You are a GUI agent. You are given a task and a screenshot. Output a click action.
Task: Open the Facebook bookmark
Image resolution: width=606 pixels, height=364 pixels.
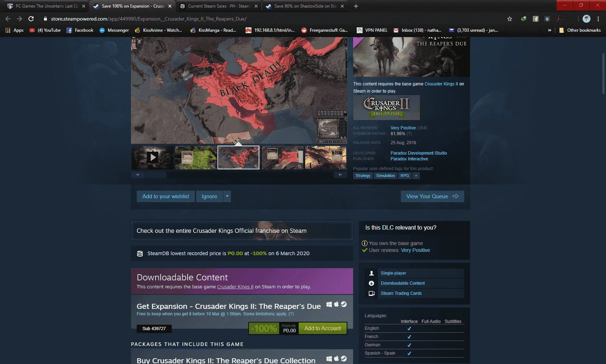(80, 30)
